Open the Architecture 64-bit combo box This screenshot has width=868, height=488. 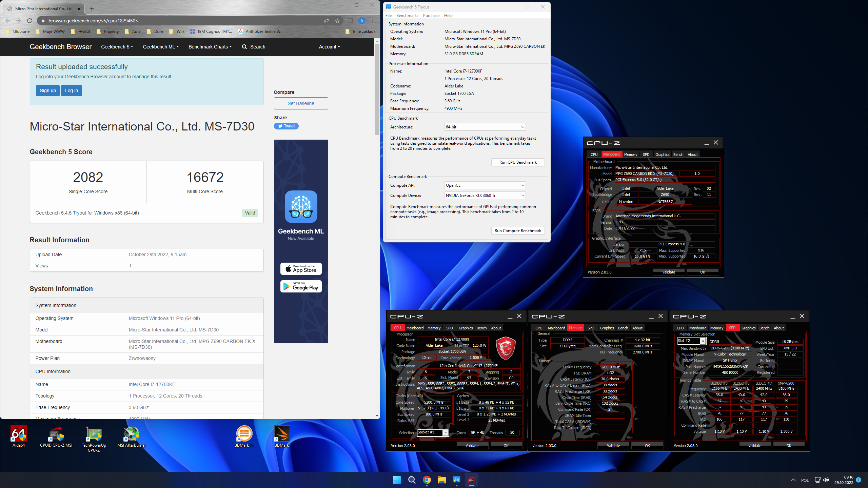(485, 127)
